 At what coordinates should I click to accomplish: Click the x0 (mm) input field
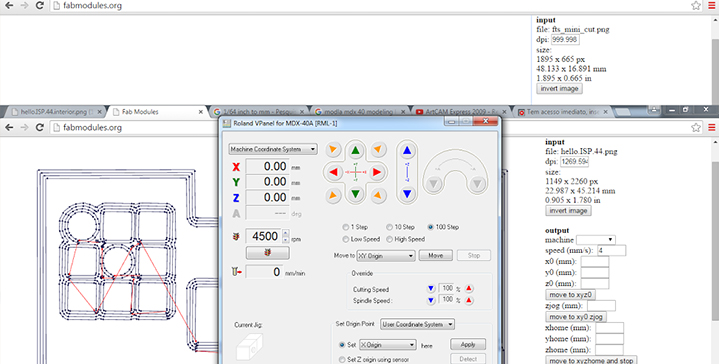(x=595, y=262)
